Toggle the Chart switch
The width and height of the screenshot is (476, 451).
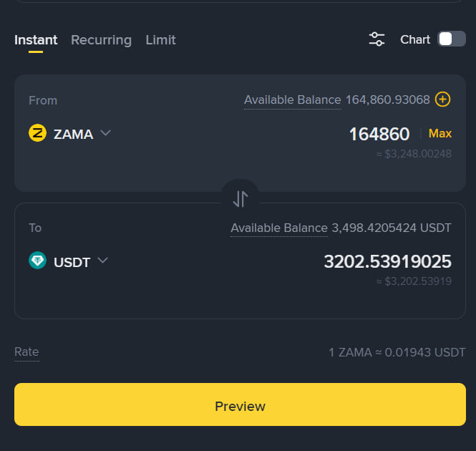452,39
